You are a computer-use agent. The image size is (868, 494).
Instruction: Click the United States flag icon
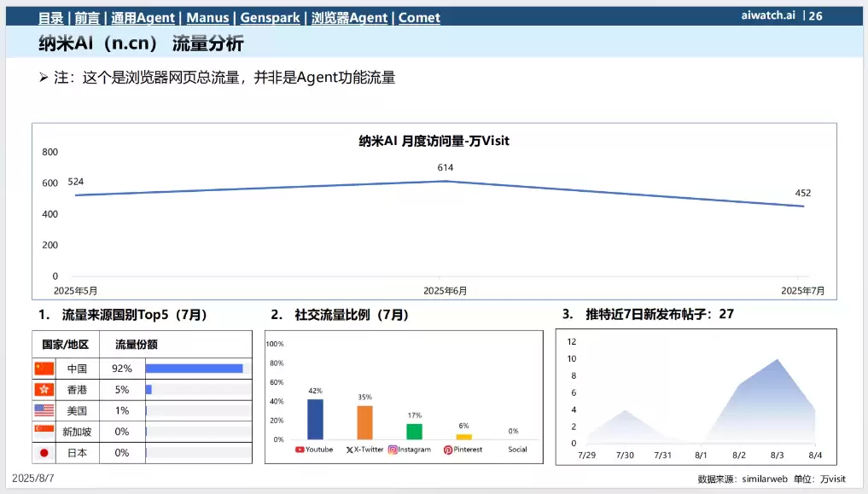(x=44, y=410)
